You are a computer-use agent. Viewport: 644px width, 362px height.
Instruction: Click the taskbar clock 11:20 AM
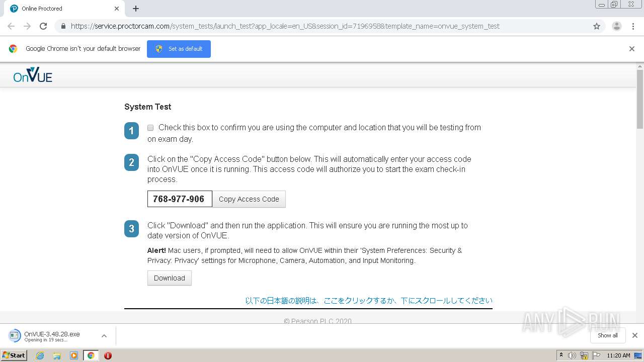coord(618,355)
